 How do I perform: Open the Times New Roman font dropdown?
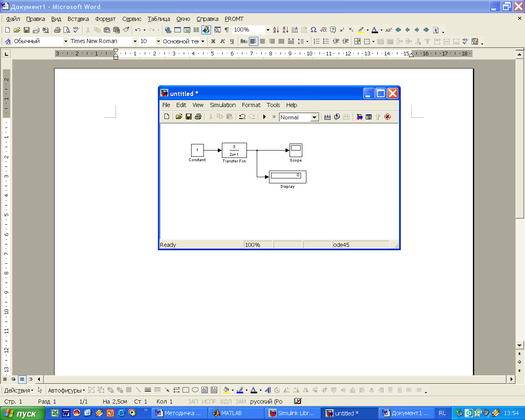point(135,41)
